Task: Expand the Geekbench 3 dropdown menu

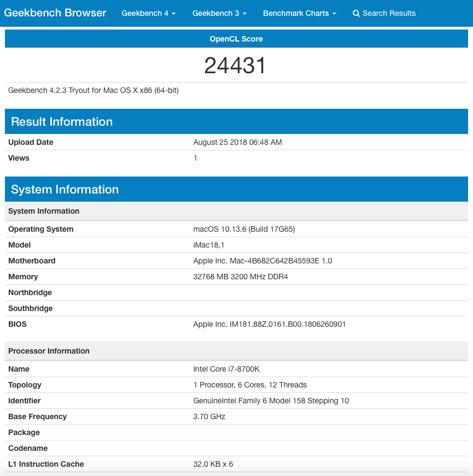Action: [220, 13]
